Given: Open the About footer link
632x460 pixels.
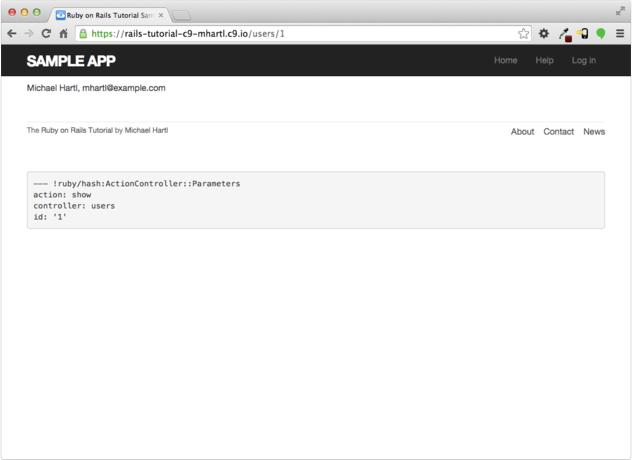Looking at the screenshot, I should click(522, 132).
